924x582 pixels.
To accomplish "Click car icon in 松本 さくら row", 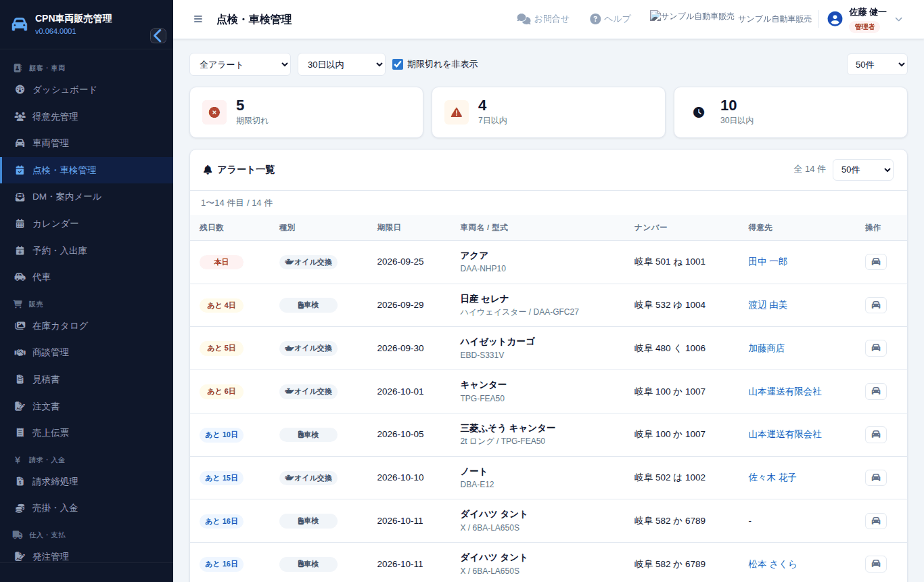I will [x=875, y=564].
